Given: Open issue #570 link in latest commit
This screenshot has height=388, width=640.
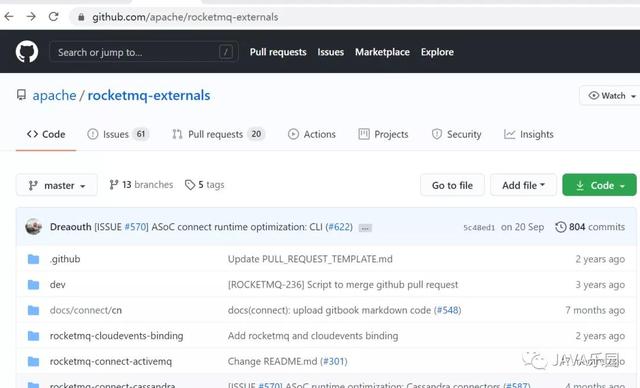Looking at the screenshot, I should click(136, 227).
